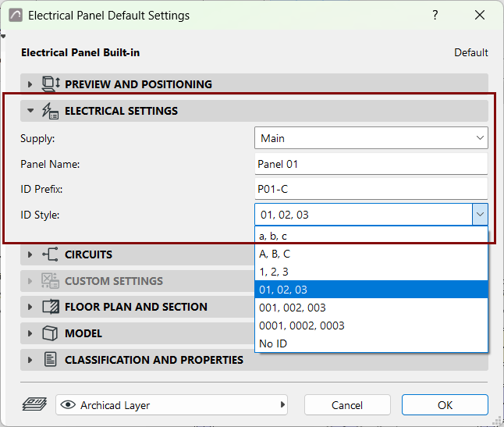Click the Model cube icon

(x=50, y=333)
